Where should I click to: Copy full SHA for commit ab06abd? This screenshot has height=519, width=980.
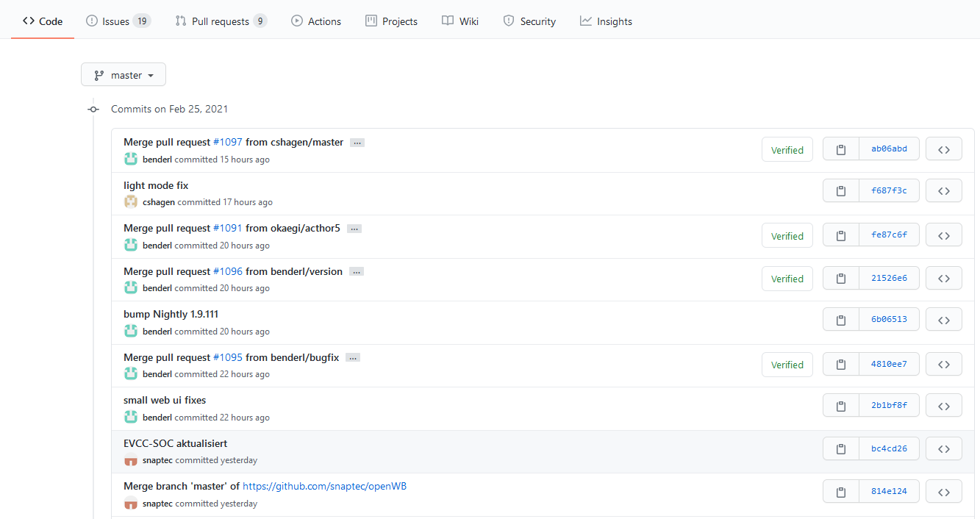tap(840, 149)
